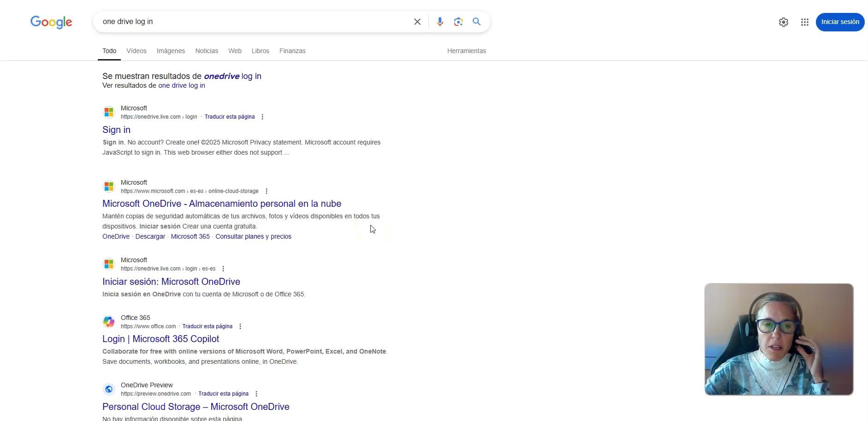Open more options for online-cloud-storage result
This screenshot has height=421, width=868.
(267, 191)
